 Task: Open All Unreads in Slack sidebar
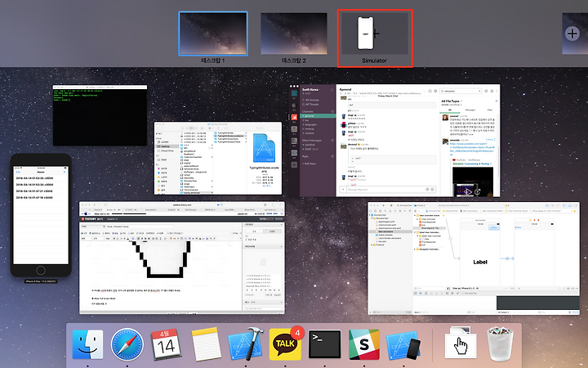click(x=312, y=100)
